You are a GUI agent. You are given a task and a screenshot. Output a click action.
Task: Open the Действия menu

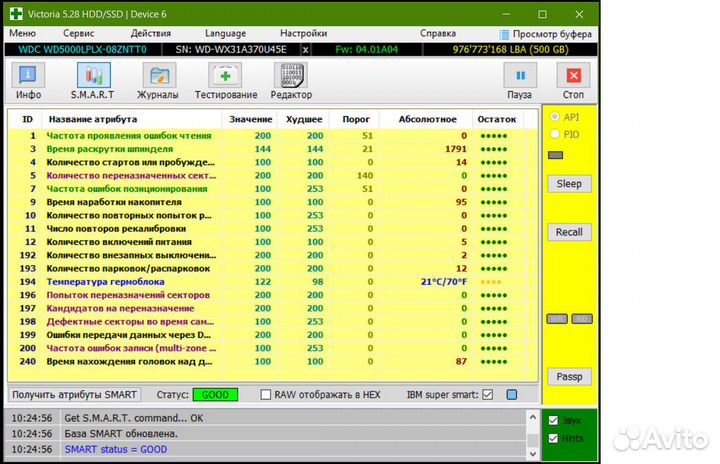click(x=151, y=34)
